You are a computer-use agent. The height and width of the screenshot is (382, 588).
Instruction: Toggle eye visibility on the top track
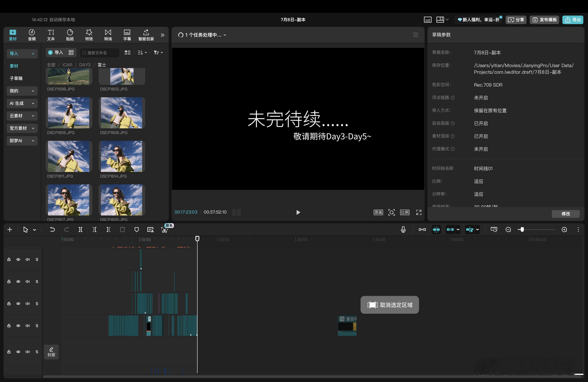click(18, 259)
